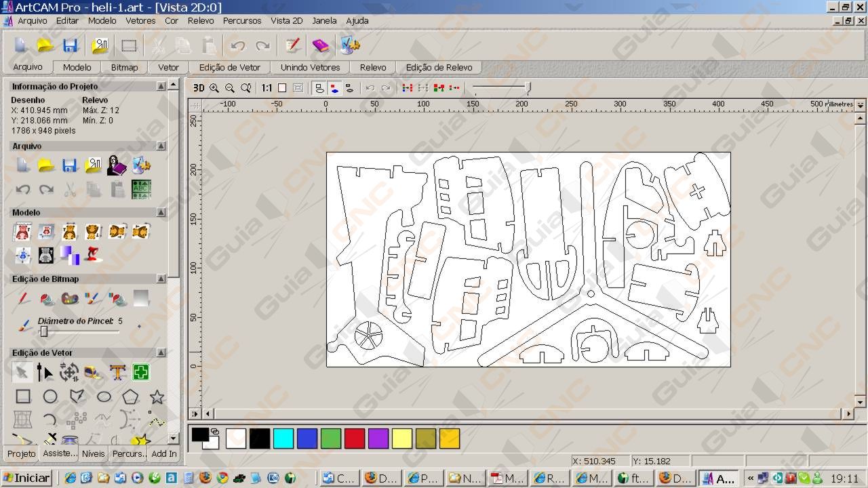Toggle the red link-colour arrow button
Image resolution: width=868 pixels, height=488 pixels.
454,88
